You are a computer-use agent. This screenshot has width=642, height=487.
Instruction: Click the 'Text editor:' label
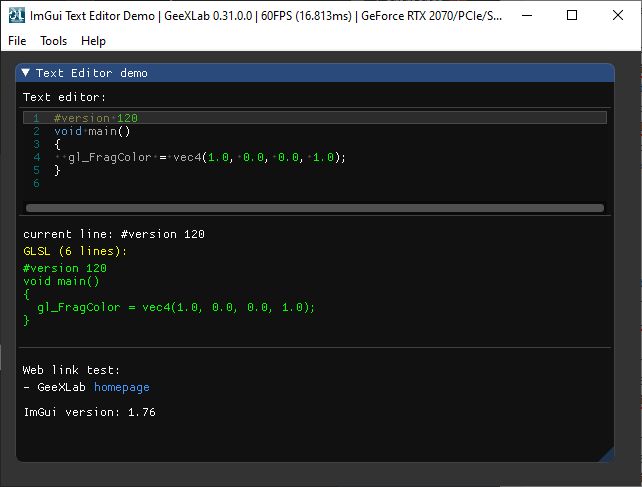pyautogui.click(x=64, y=97)
